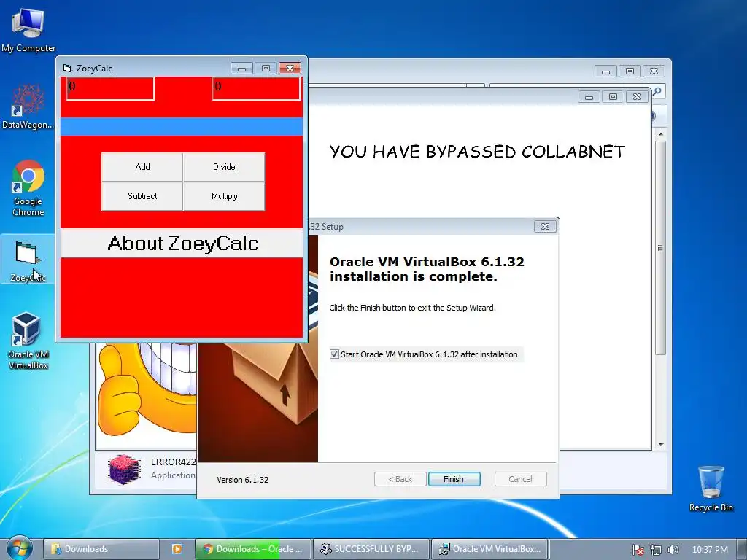The width and height of the screenshot is (747, 560).
Task: Click the network tray icon
Action: point(656,550)
